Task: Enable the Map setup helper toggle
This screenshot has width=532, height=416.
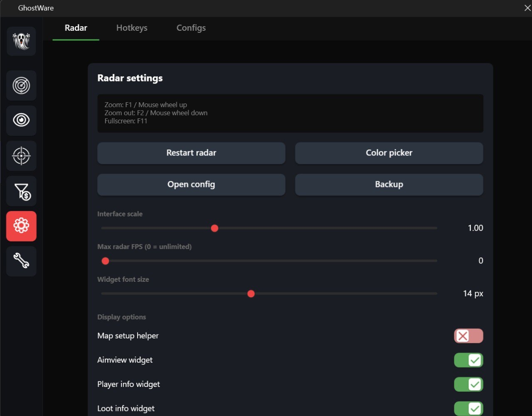Action: pyautogui.click(x=468, y=336)
